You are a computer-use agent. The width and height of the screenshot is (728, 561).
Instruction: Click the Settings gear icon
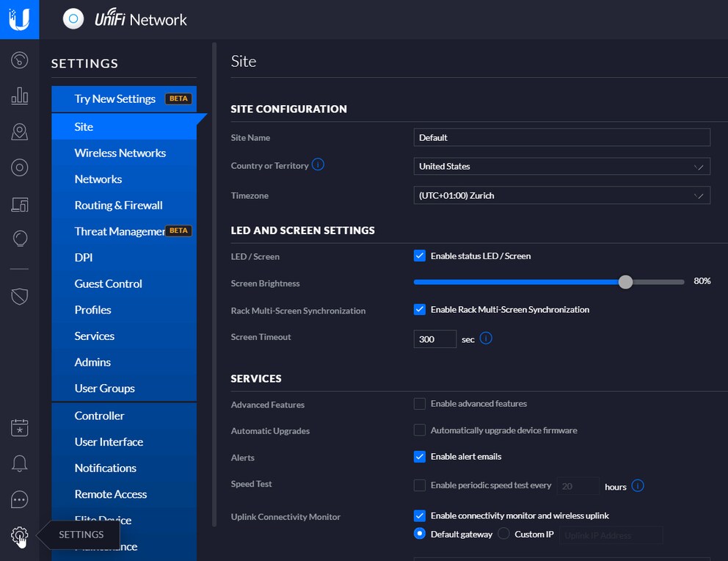(20, 535)
